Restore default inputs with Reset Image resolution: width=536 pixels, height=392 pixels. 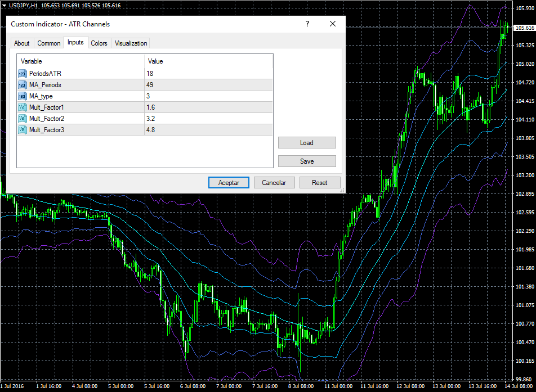pos(320,182)
